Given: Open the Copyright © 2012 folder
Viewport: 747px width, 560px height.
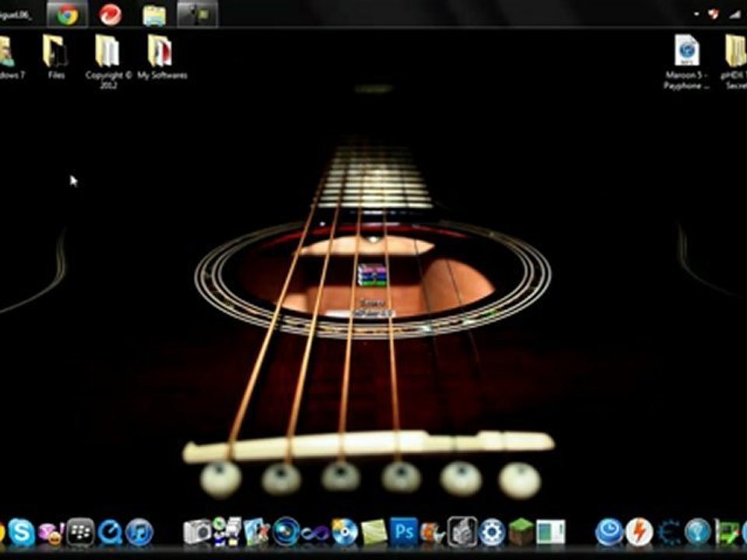Looking at the screenshot, I should pyautogui.click(x=108, y=61).
